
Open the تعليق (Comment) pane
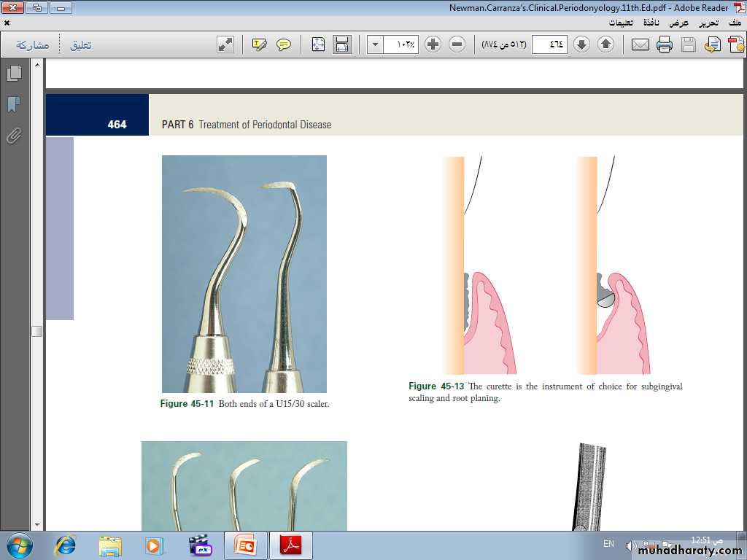pos(80,45)
